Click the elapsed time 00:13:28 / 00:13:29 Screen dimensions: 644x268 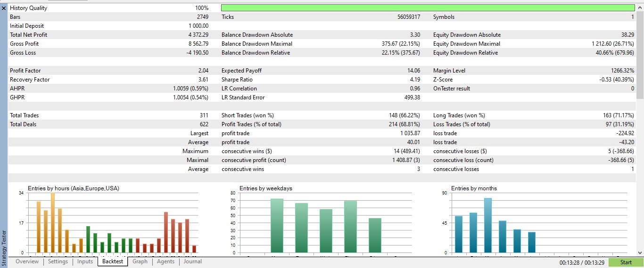(x=582, y=262)
